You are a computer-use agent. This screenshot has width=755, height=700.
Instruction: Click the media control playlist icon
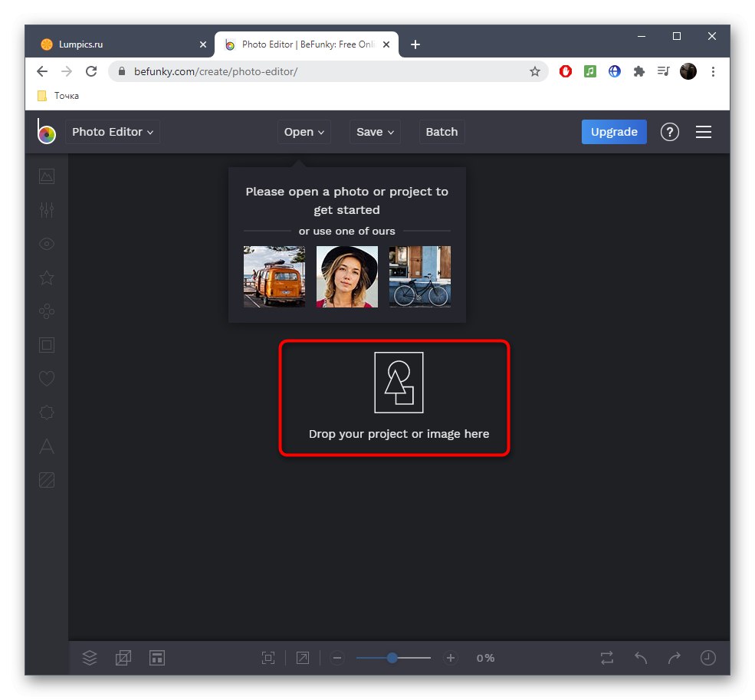[664, 71]
